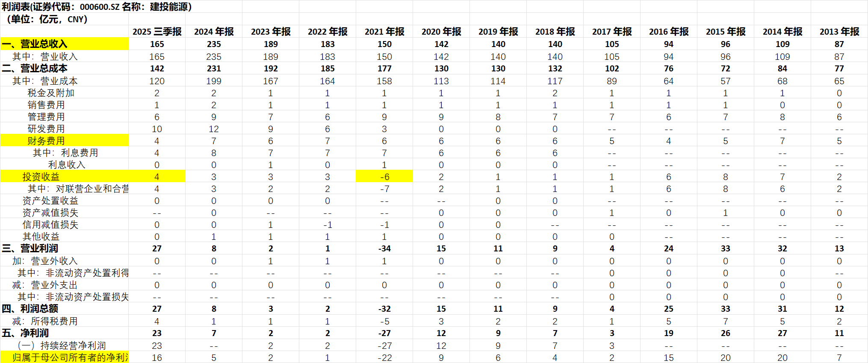Select 2021 营业利润 value '-34'
The image size is (868, 363).
[384, 248]
